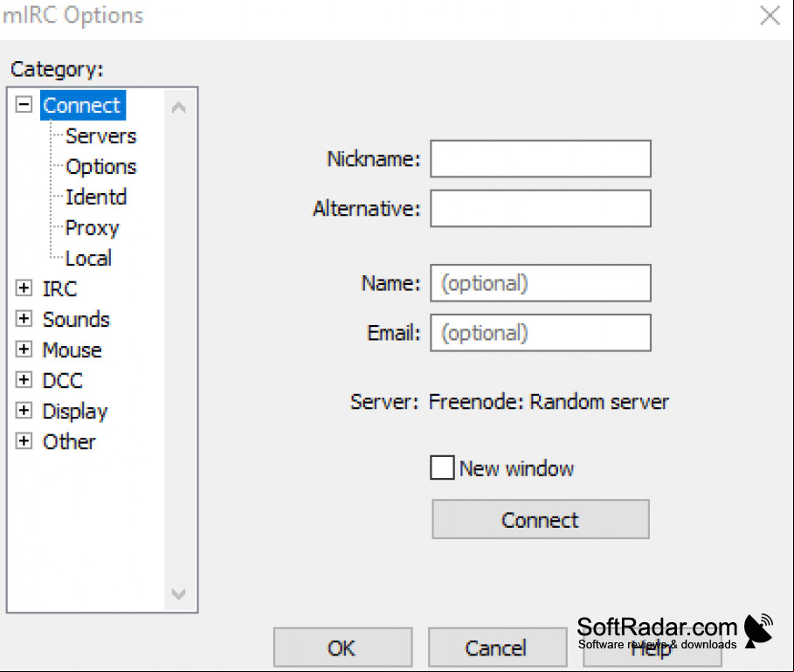Select the Local subcategory
Image resolution: width=794 pixels, height=672 pixels.
point(88,259)
